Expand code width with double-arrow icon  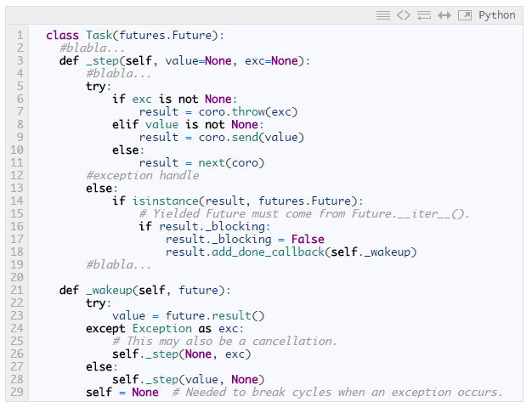[444, 15]
